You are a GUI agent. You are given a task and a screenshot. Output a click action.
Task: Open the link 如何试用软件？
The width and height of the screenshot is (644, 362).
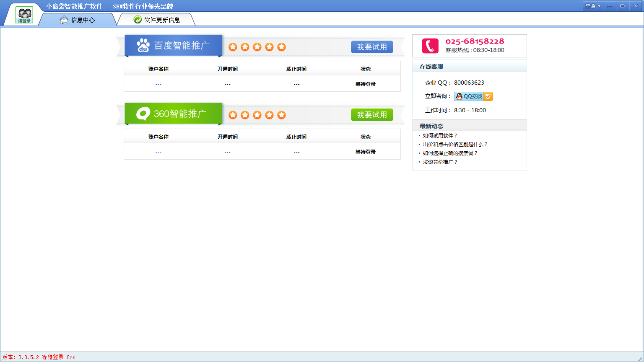440,136
